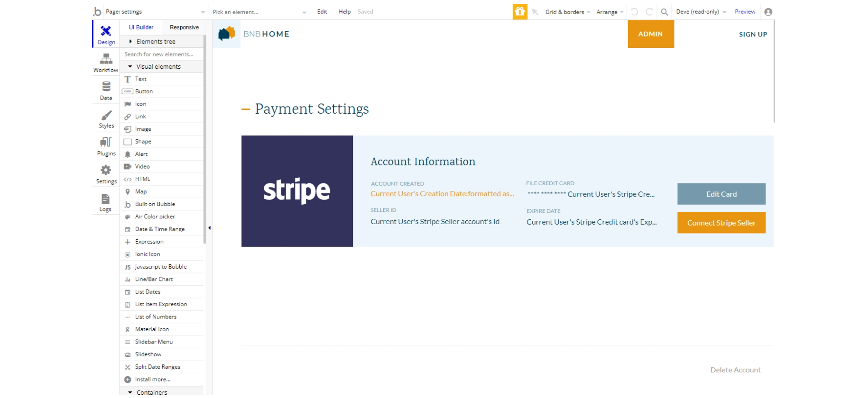Click the search magnifier icon
The height and width of the screenshot is (398, 868).
coord(665,12)
